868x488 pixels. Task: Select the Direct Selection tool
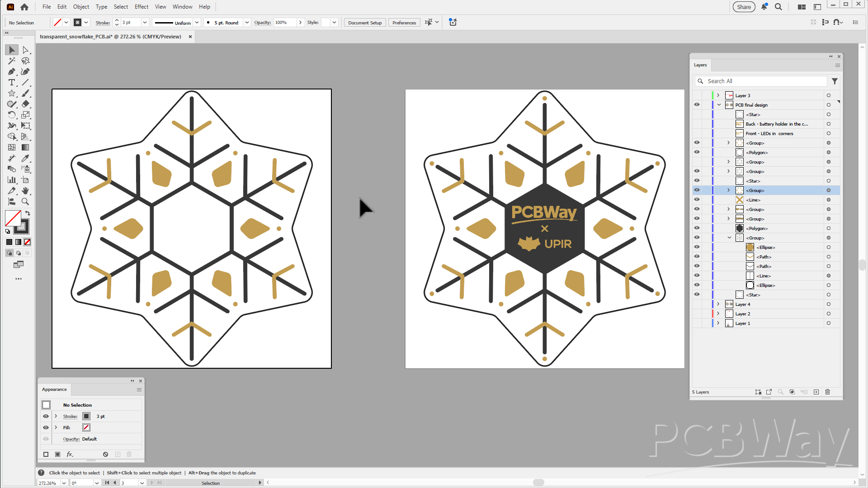[x=25, y=50]
